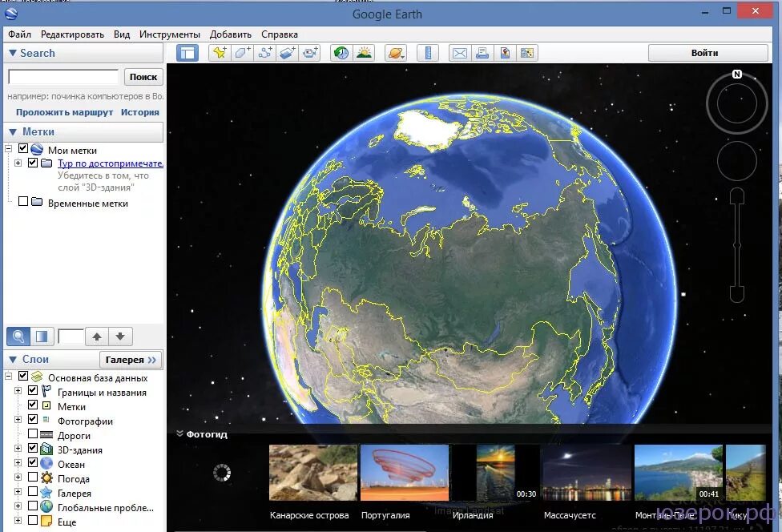Switch planets using the Saturn icon

[x=396, y=53]
